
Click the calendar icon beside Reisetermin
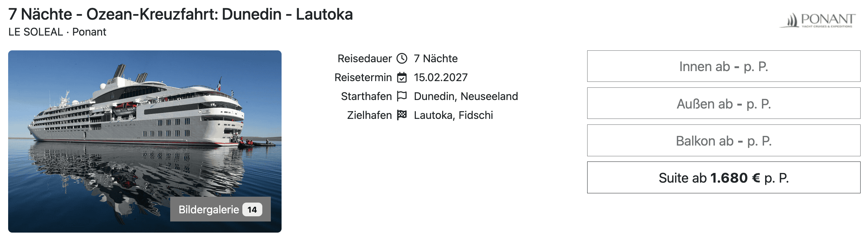click(x=402, y=77)
